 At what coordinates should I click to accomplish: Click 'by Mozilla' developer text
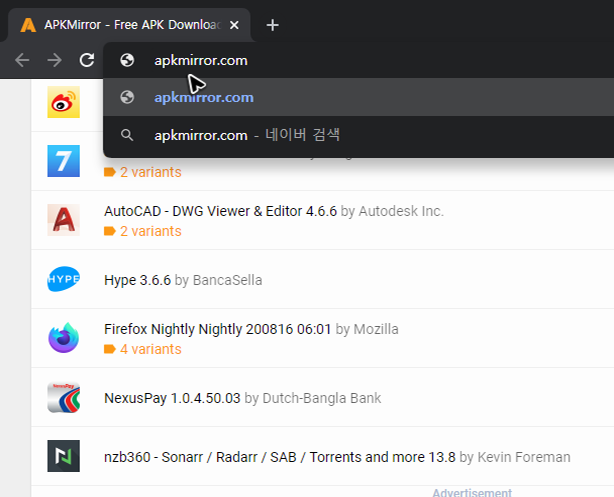(x=367, y=329)
